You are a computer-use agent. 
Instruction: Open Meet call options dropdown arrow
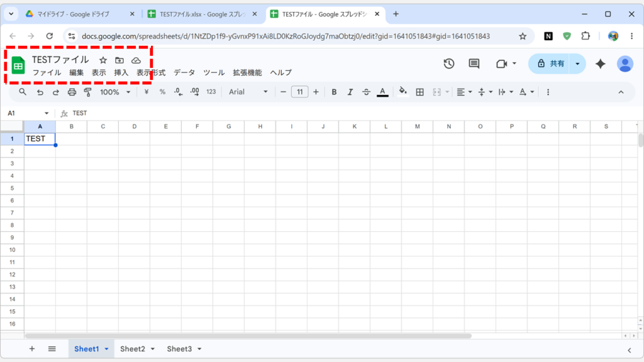click(514, 63)
